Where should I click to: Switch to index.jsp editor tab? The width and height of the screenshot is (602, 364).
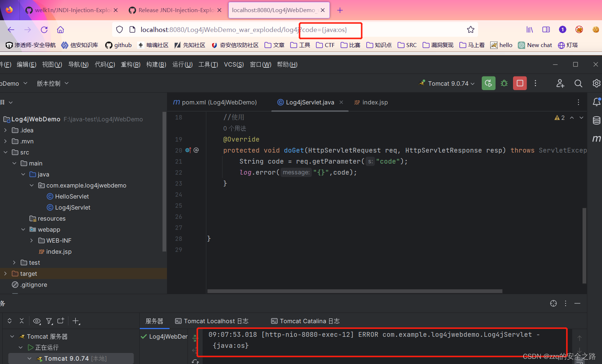coord(371,102)
